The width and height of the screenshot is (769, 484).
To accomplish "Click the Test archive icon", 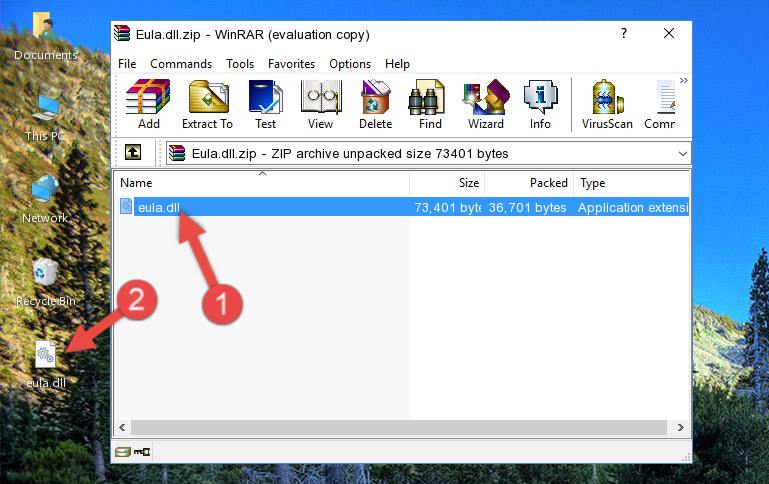I will coord(265,104).
